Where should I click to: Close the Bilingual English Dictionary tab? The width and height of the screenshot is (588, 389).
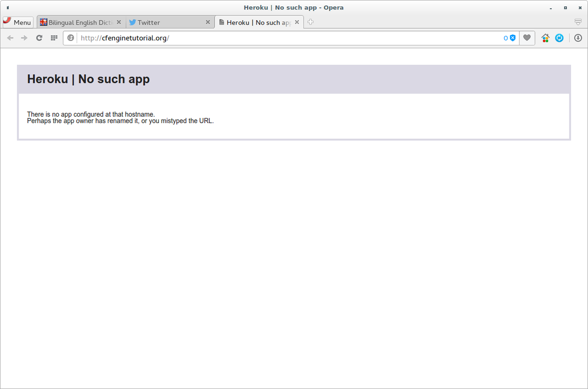coord(119,22)
